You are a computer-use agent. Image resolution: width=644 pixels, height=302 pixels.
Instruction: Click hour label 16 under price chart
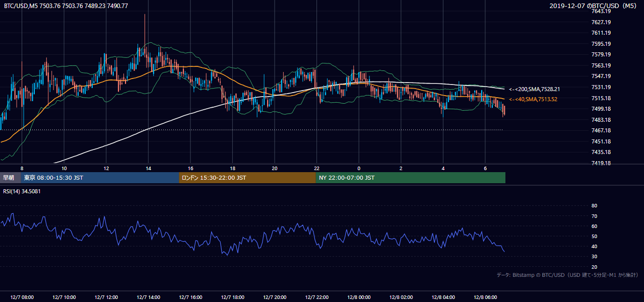[x=190, y=168]
